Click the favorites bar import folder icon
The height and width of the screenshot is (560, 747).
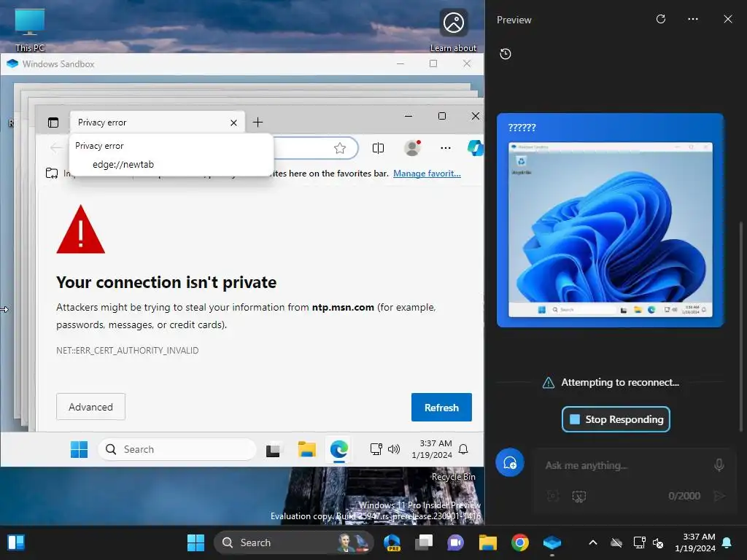(52, 174)
